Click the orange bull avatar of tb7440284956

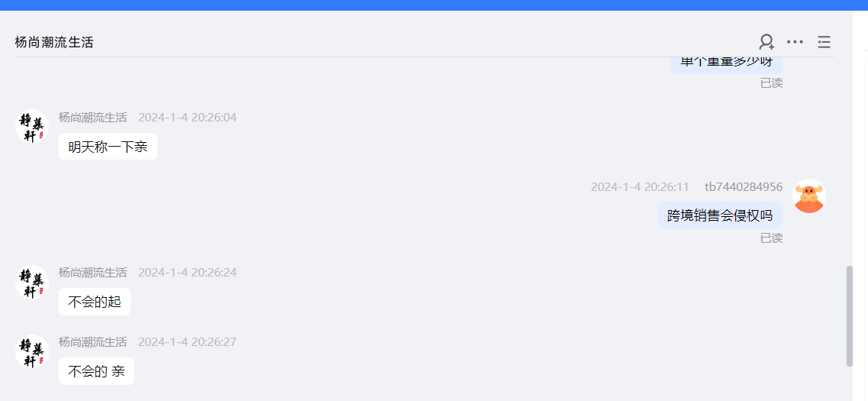pyautogui.click(x=809, y=196)
